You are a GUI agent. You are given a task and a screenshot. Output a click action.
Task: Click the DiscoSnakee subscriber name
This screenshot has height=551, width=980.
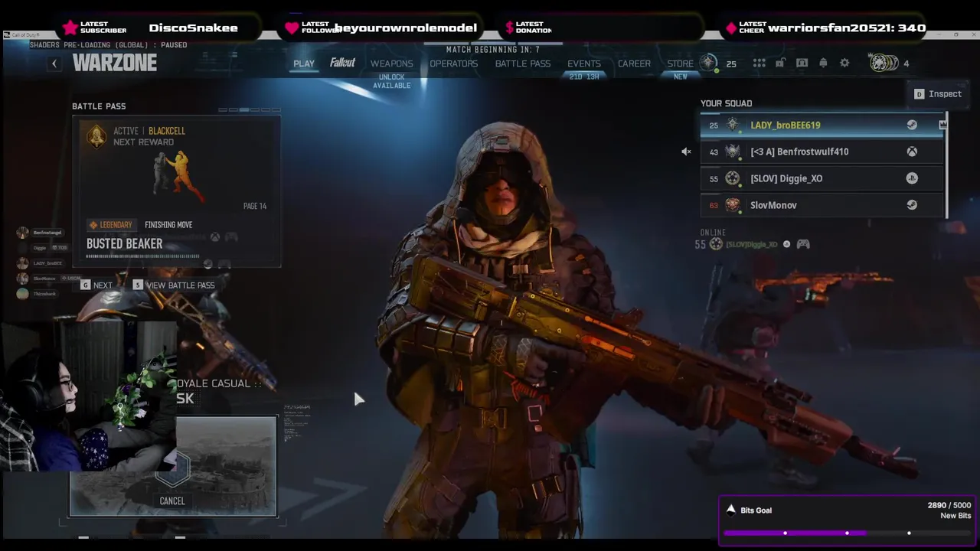(193, 28)
